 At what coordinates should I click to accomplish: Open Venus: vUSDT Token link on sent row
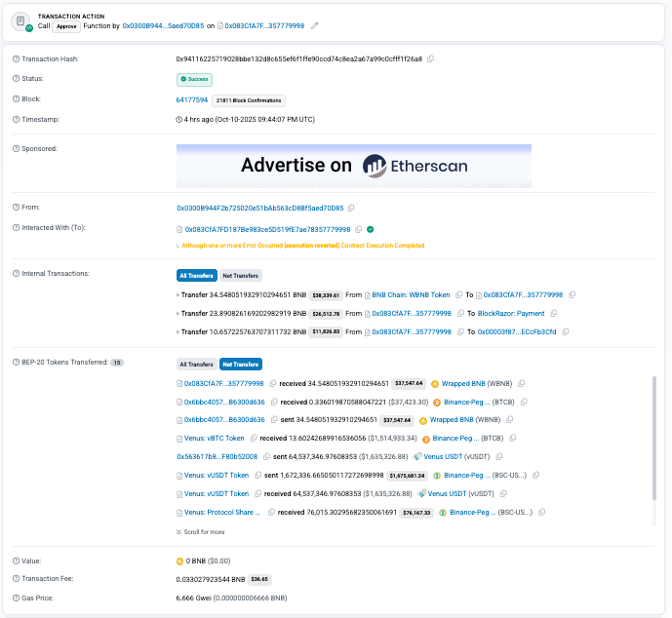216,475
